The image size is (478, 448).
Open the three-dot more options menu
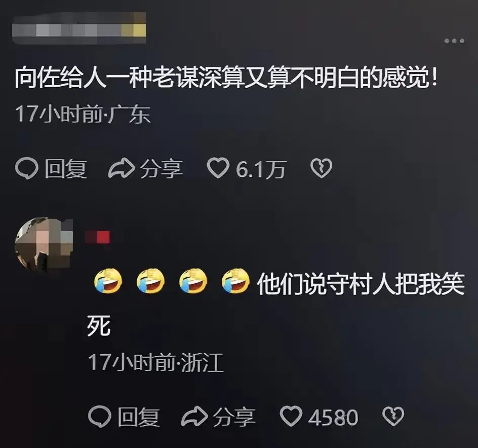click(454, 41)
